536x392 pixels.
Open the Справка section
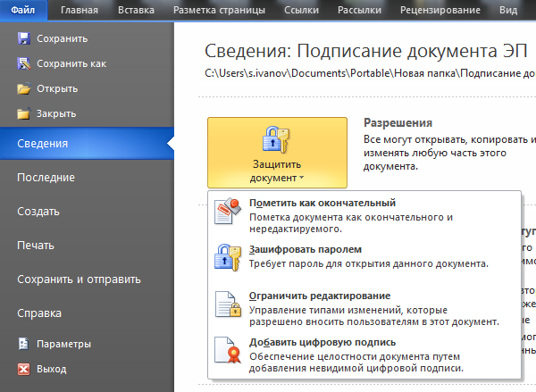(x=87, y=313)
